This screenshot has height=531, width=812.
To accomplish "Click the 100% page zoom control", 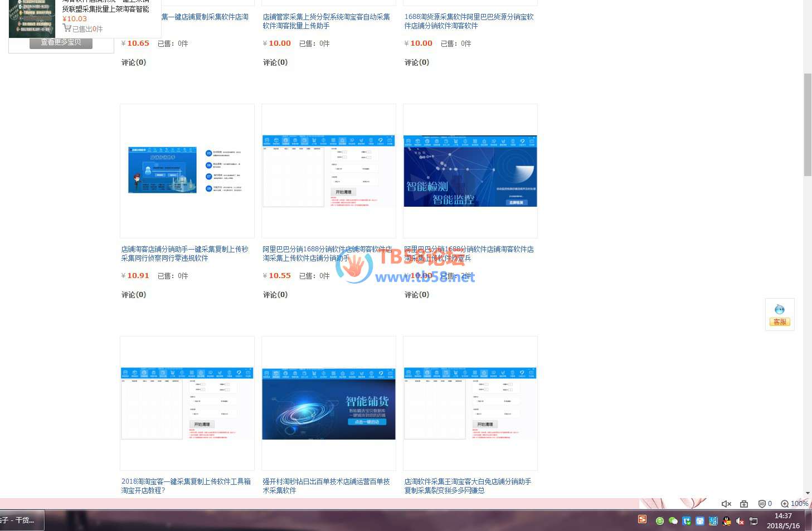I will [x=795, y=504].
